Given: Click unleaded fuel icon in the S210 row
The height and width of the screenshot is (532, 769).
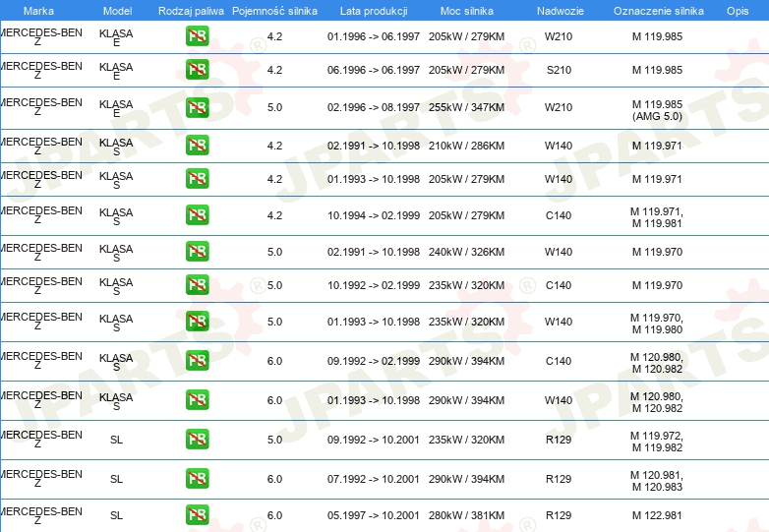Looking at the screenshot, I should pos(197,70).
